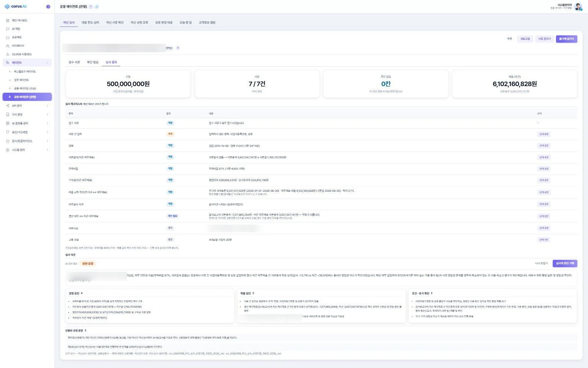Open the 고객정보 열람 tab

point(207,22)
